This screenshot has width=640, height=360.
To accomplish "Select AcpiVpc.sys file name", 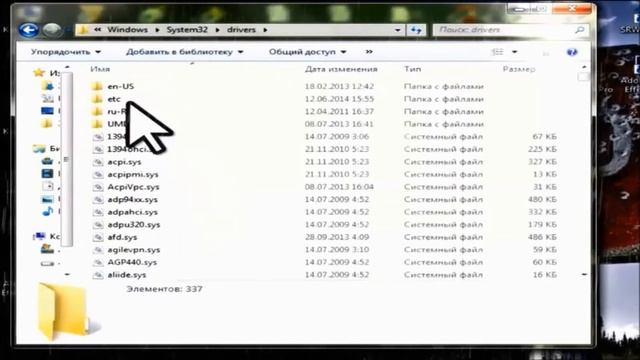I will pyautogui.click(x=133, y=187).
